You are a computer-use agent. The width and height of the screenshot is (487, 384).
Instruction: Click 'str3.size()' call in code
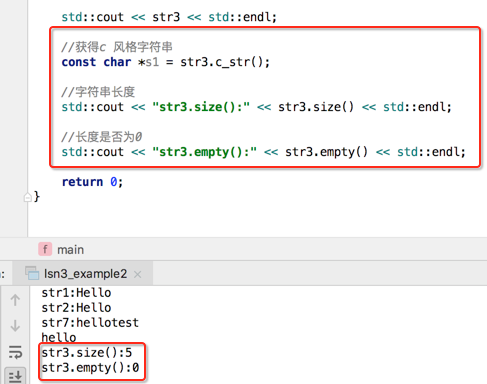pyautogui.click(x=316, y=107)
